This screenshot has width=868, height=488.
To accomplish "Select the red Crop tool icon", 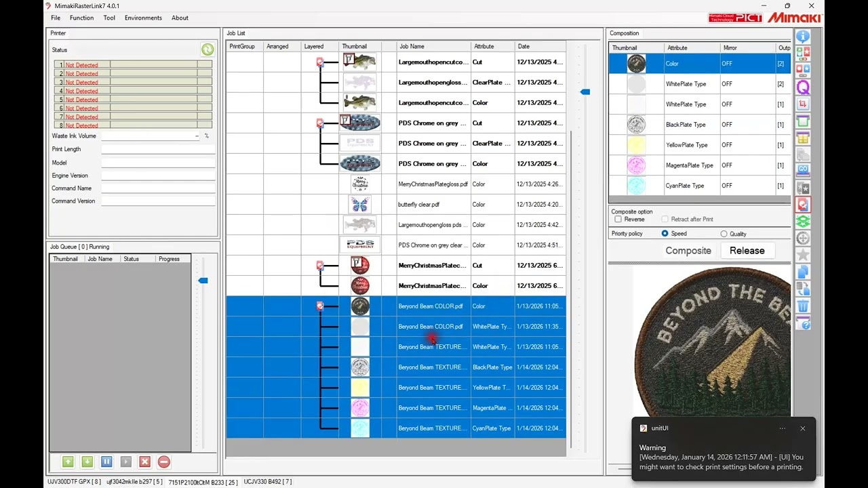I will (x=803, y=104).
